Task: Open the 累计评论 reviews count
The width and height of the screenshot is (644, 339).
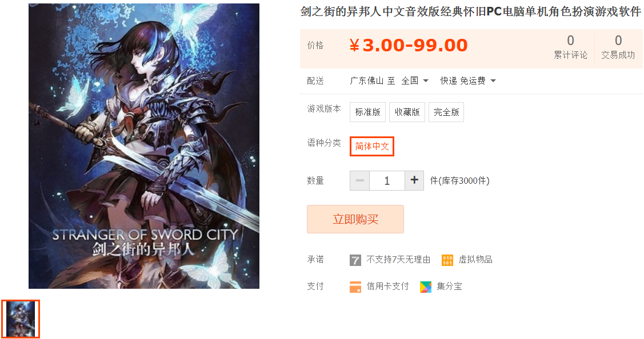Action: point(570,47)
